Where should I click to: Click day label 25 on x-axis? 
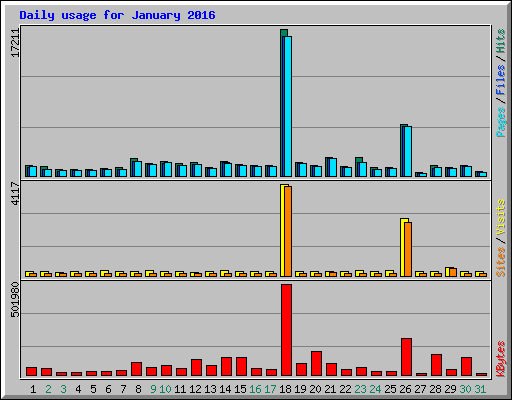click(390, 389)
